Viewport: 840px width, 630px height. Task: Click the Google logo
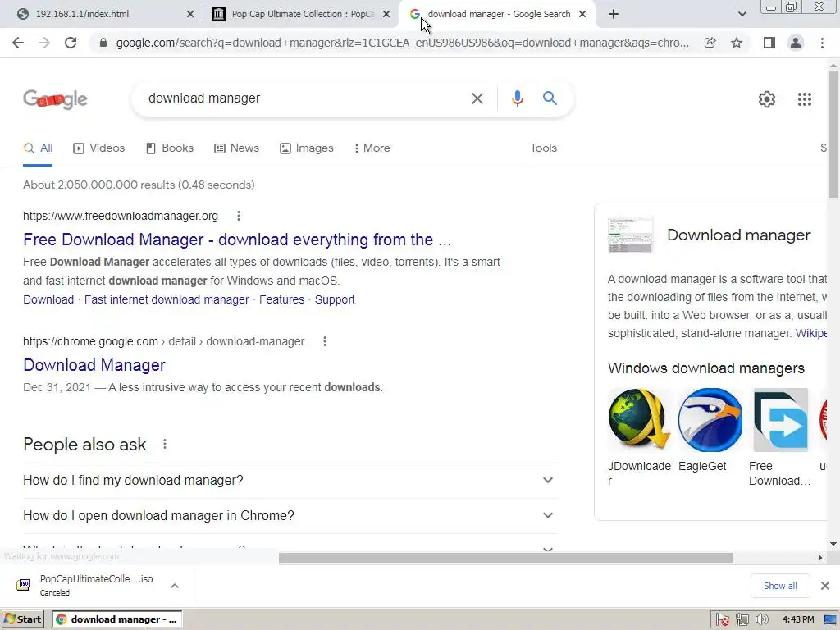point(55,99)
